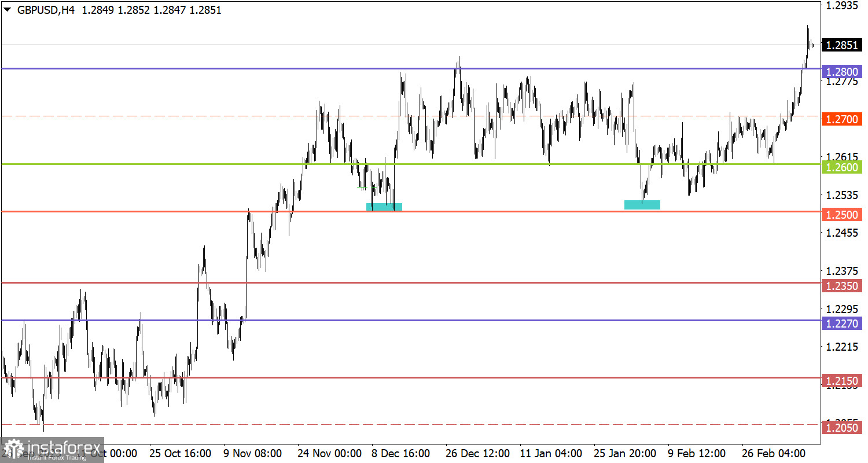This screenshot has height=463, width=868.
Task: Click the 1.2455 price scale value
Action: pyautogui.click(x=842, y=233)
